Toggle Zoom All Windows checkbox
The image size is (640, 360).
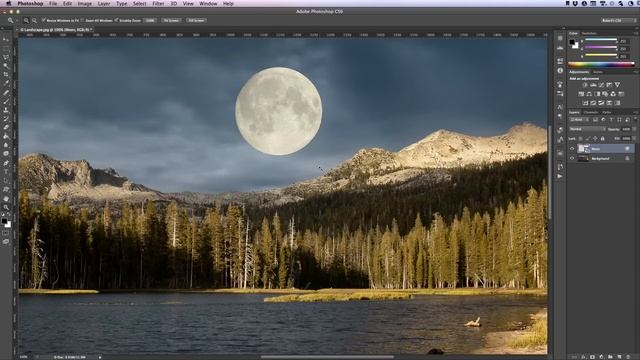tap(82, 20)
